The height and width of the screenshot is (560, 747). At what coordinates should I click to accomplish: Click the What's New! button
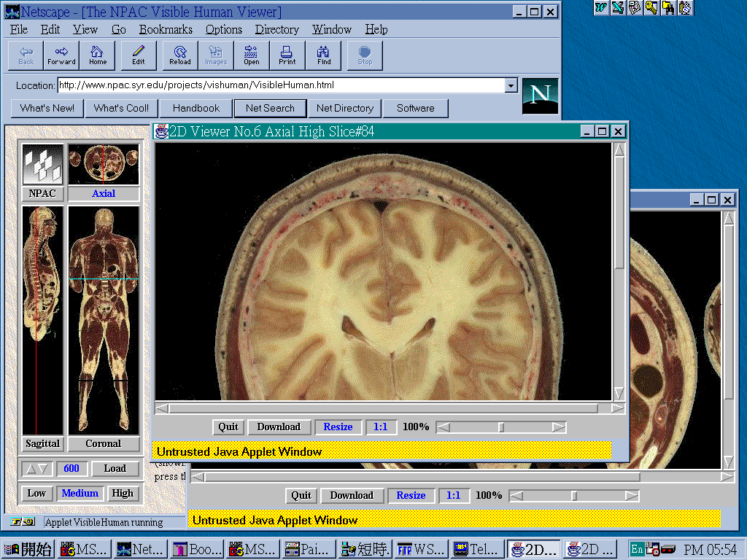click(47, 108)
